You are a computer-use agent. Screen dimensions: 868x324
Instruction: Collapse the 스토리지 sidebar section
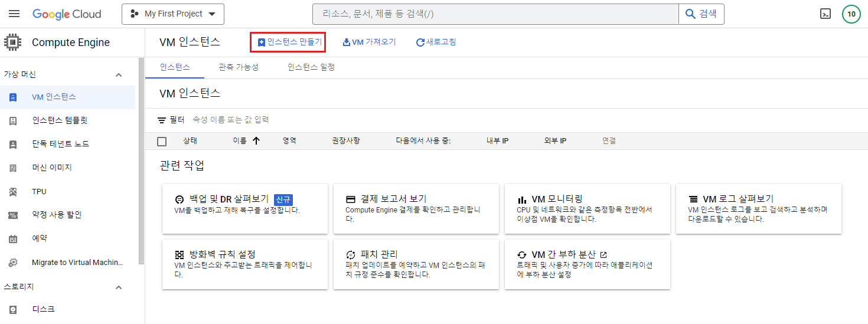click(x=119, y=287)
